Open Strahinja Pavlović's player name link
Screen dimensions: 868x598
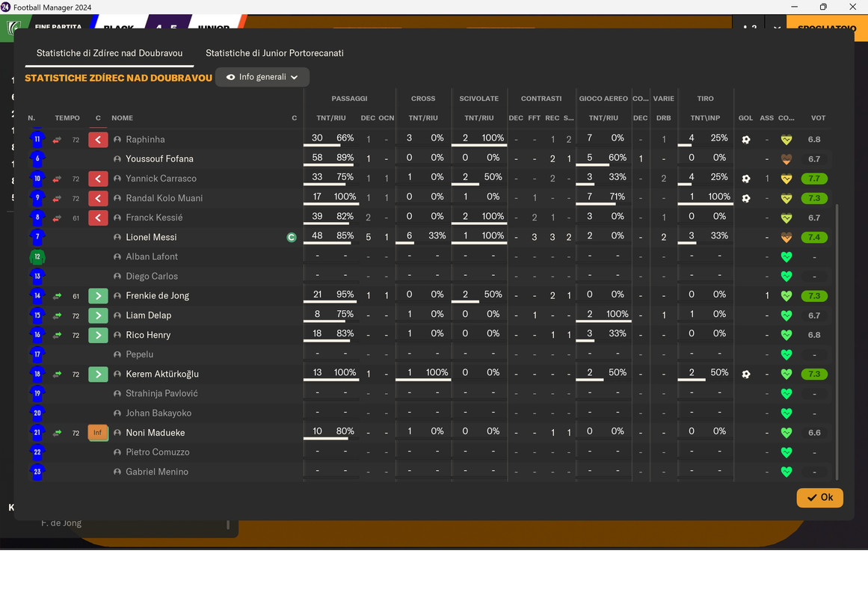pos(161,393)
